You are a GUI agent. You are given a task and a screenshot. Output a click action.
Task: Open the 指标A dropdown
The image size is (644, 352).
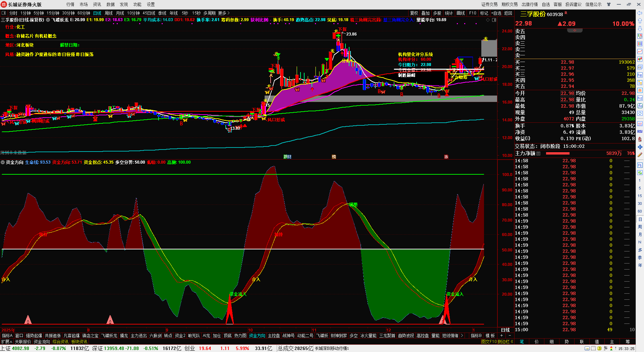(x=7, y=336)
